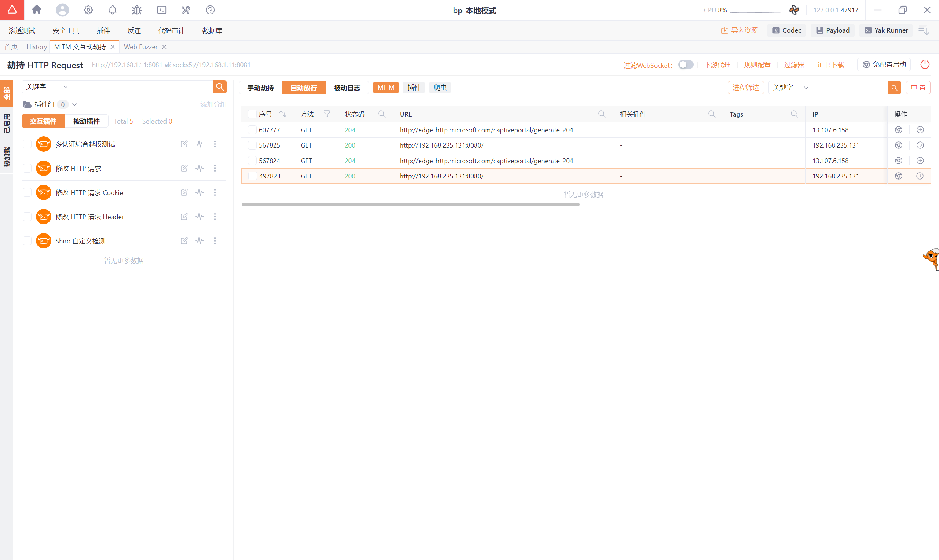939x560 pixels.
Task: Click the red power stop icon
Action: coord(925,65)
